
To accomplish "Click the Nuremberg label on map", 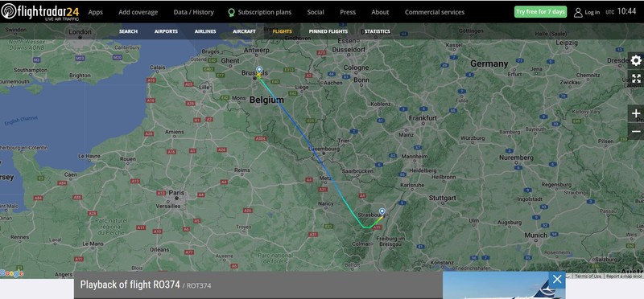I will coord(516,158).
